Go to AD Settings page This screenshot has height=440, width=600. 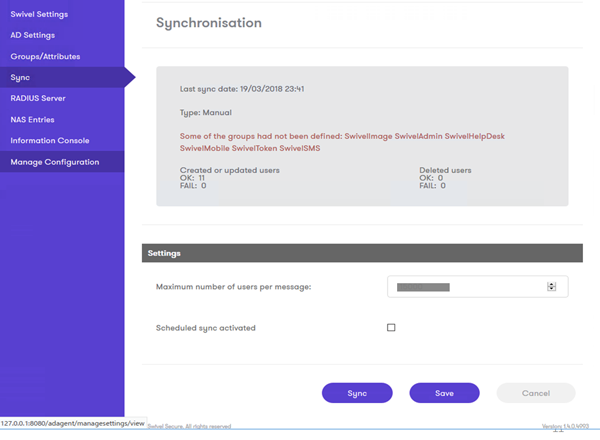coord(33,35)
